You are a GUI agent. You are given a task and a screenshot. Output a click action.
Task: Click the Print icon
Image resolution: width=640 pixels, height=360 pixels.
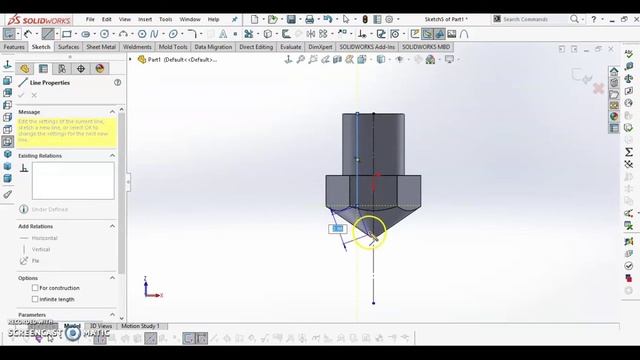point(309,19)
